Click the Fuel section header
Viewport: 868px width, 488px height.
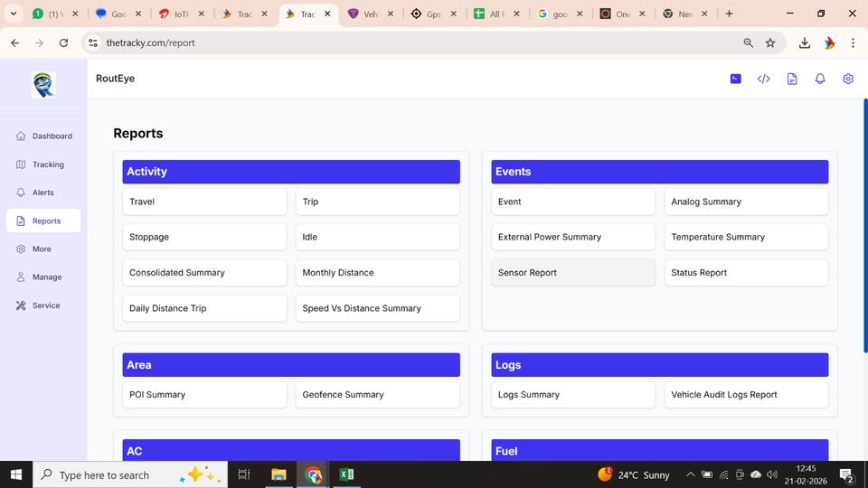click(660, 450)
